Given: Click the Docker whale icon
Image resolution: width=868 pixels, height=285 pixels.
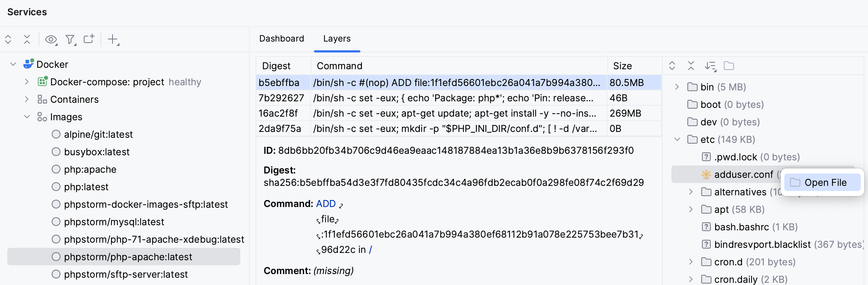Looking at the screenshot, I should [x=28, y=64].
